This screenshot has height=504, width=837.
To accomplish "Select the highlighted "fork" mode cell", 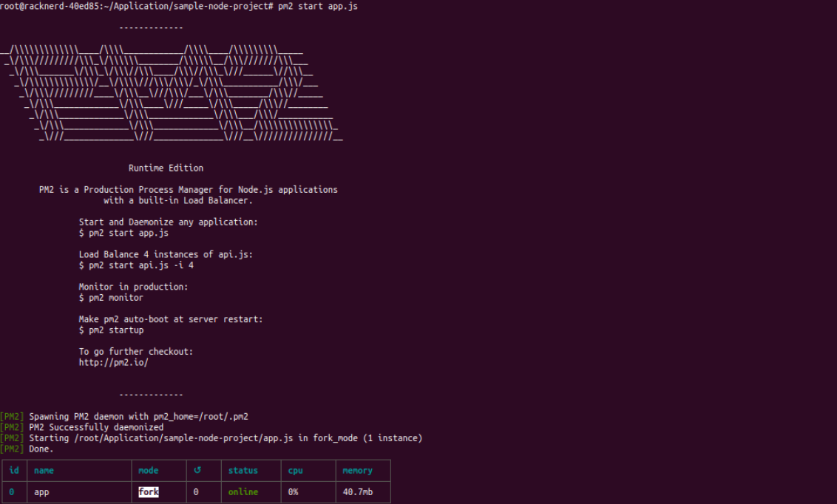I will pyautogui.click(x=149, y=491).
